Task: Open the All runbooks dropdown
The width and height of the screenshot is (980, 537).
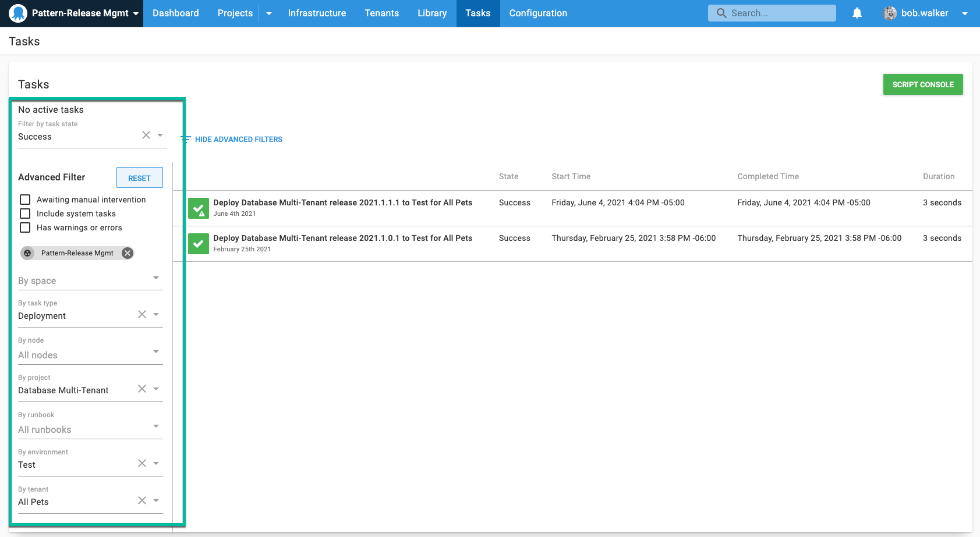Action: tap(155, 426)
